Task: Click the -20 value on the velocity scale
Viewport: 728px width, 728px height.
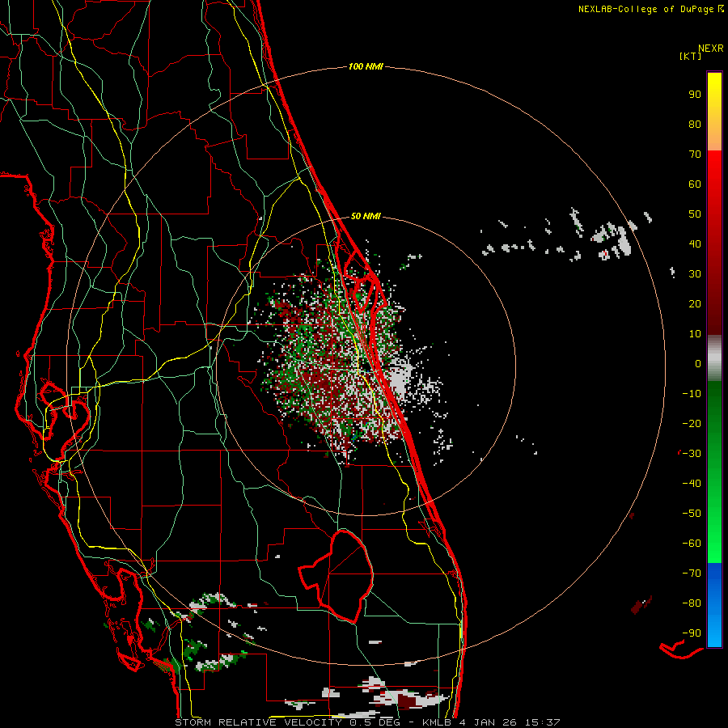Action: (692, 423)
